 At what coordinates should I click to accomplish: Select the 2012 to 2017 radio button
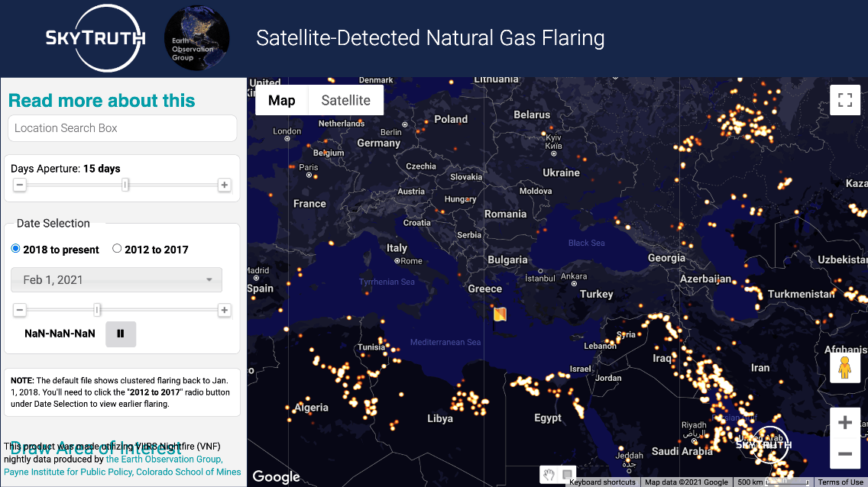pos(117,249)
